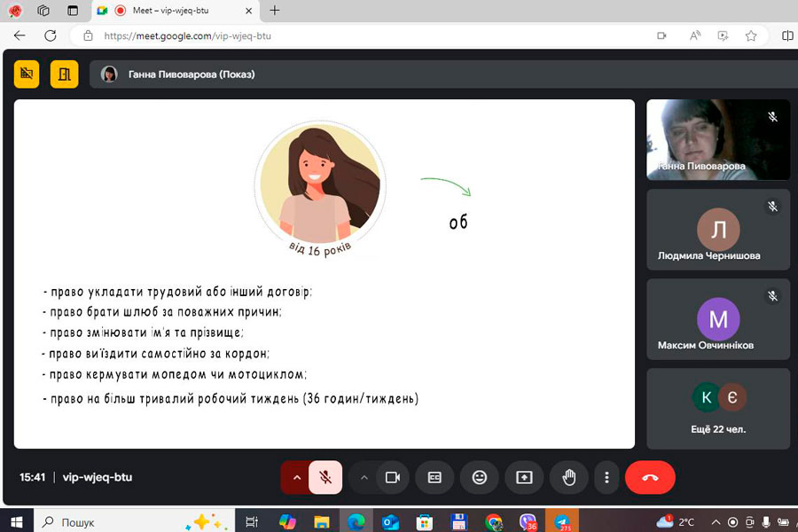This screenshot has width=798, height=532.
Task: Leave the call with red hang-up button
Action: 650,478
